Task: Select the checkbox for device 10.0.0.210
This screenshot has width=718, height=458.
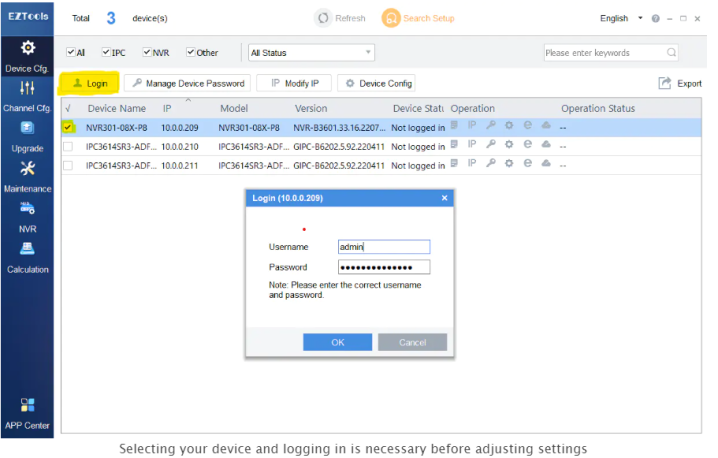Action: [x=68, y=146]
